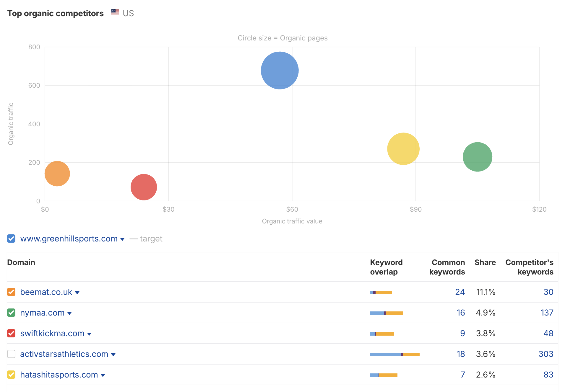This screenshot has height=392, width=565.
Task: Open hatashitasports.com common keywords 7
Action: pos(463,375)
